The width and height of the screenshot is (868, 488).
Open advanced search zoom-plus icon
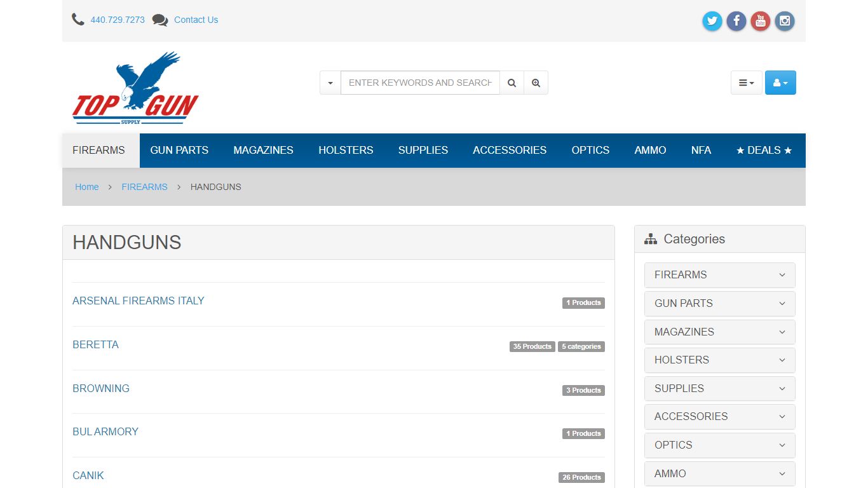click(x=536, y=83)
